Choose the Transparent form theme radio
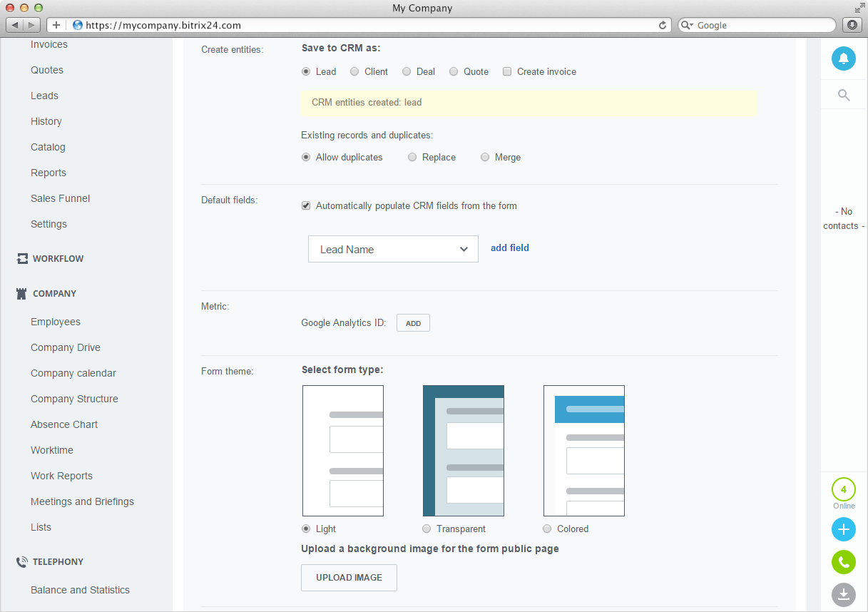This screenshot has width=868, height=612. point(427,529)
